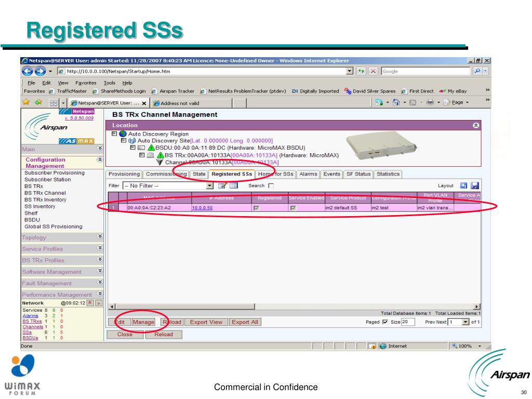
Task: Toggle Service Enabled checkbox in row 1
Action: pyautogui.click(x=293, y=208)
